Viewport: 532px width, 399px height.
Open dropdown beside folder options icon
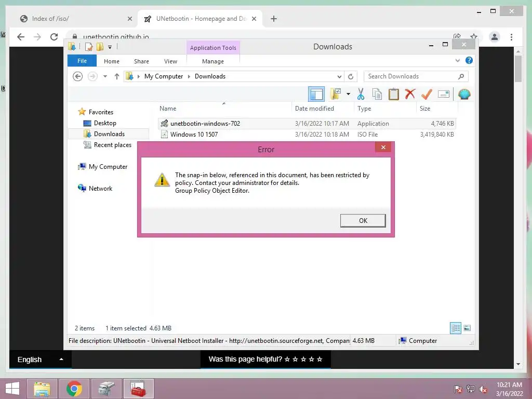click(348, 94)
